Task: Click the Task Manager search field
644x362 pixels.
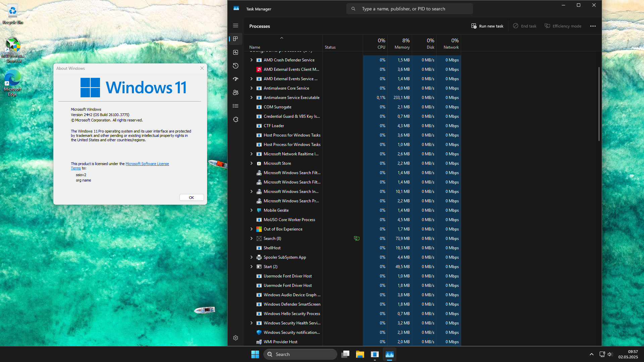Action: click(x=409, y=9)
